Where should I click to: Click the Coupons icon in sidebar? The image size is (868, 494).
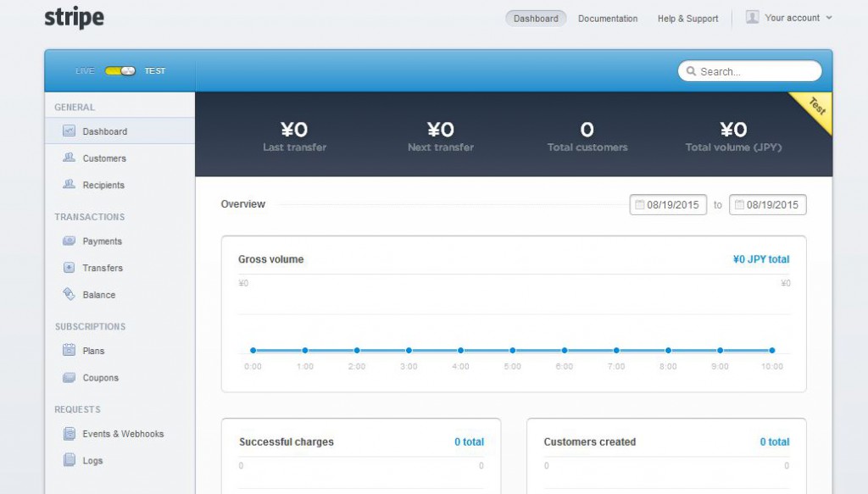(70, 378)
